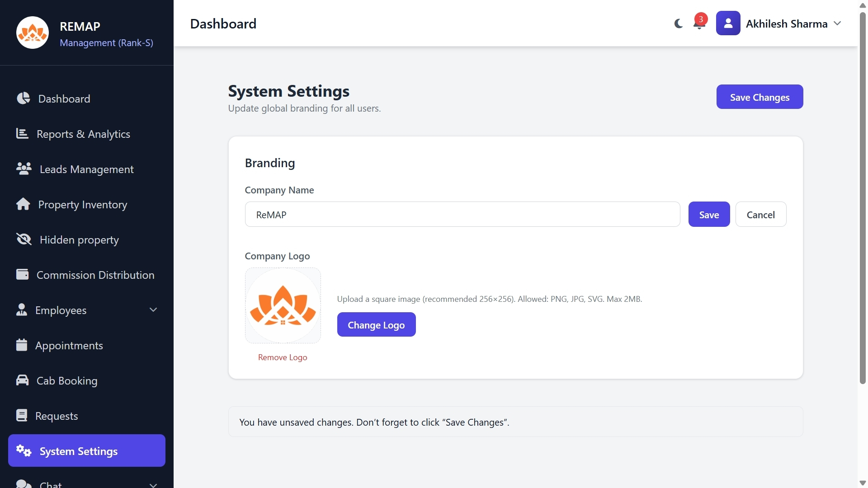
Task: Select the Reports & Analytics chart icon
Action: [23, 134]
